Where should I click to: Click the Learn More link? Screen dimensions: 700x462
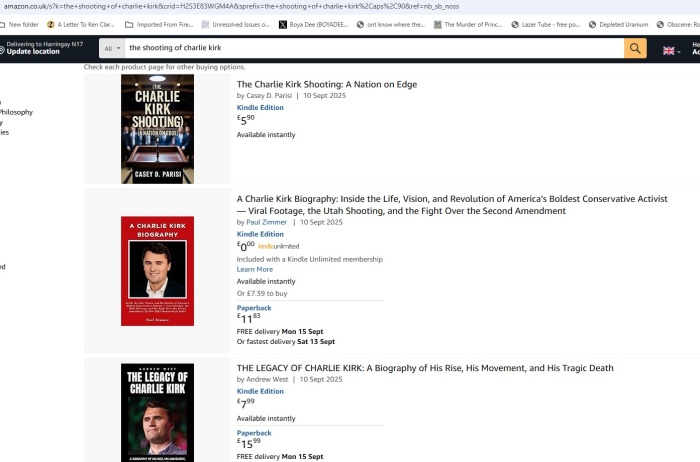click(x=254, y=269)
